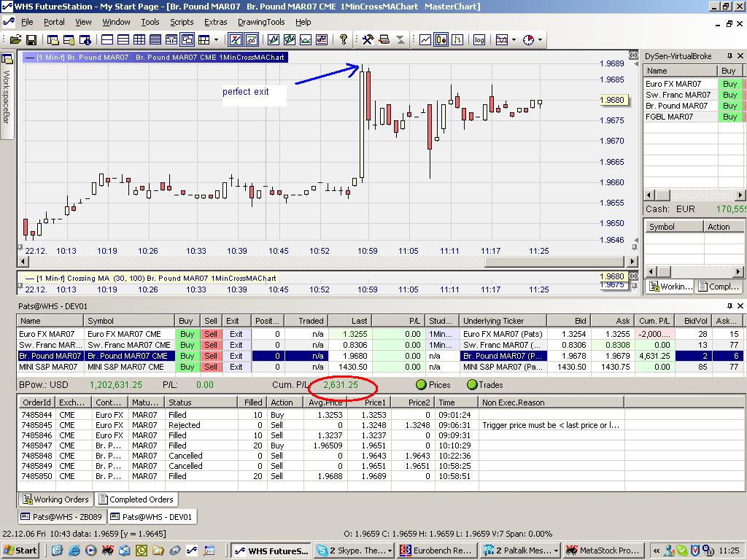Open dropdown arrow beside table layout icon
Image resolution: width=747 pixels, height=560 pixels.
[x=216, y=40]
